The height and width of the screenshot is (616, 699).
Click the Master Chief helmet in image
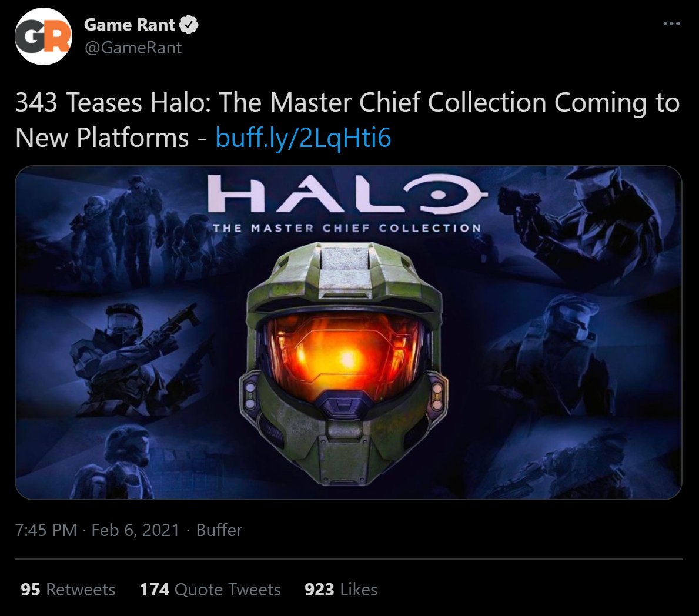coord(343,363)
